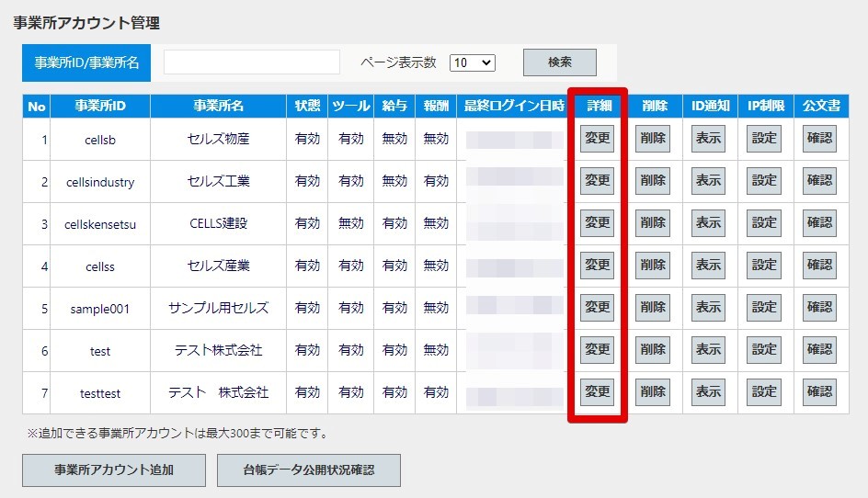This screenshot has height=498, width=868.
Task: Open 事業所アカウント追加 button
Action: (114, 470)
